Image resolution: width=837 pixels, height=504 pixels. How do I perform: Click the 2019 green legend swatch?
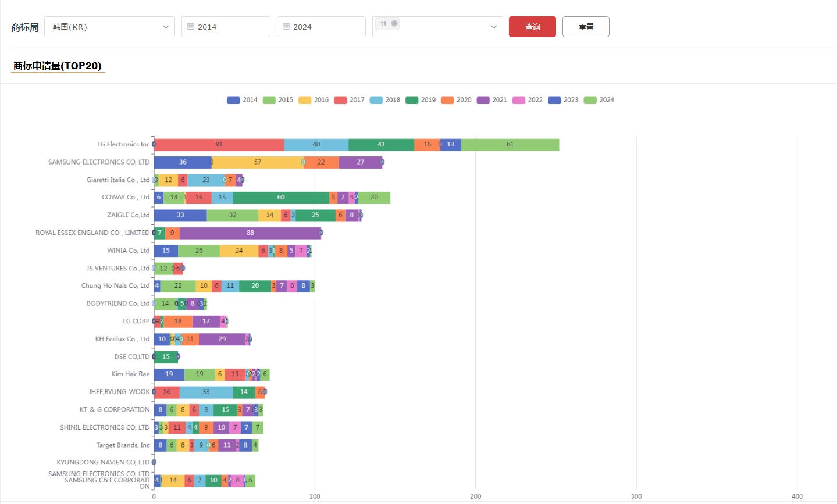click(412, 100)
